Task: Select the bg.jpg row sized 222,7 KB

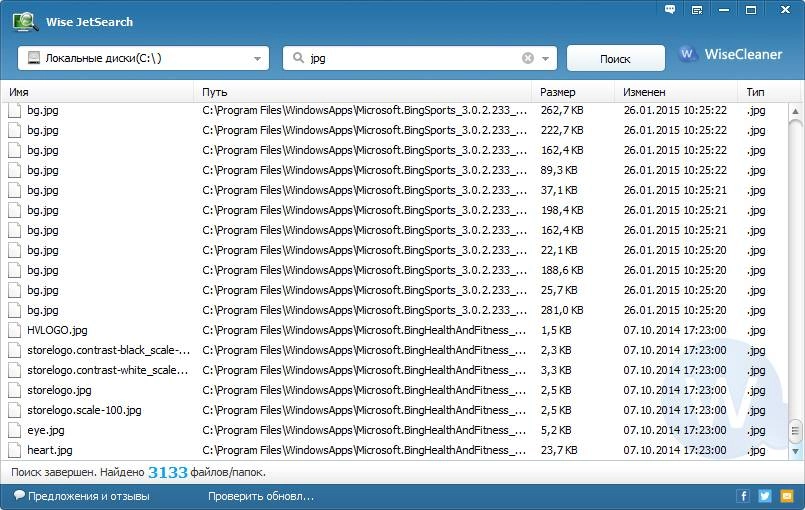Action: [x=395, y=130]
